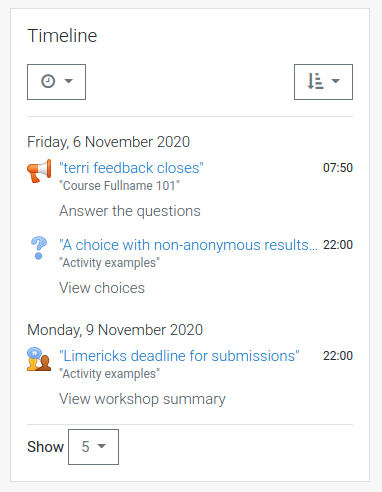Expand the sort-by dropdown arrow
The width and height of the screenshot is (382, 492).
point(336,81)
